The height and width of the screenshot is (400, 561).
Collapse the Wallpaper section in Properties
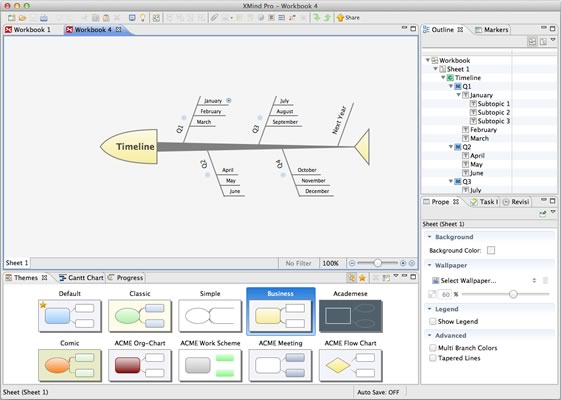tap(429, 265)
